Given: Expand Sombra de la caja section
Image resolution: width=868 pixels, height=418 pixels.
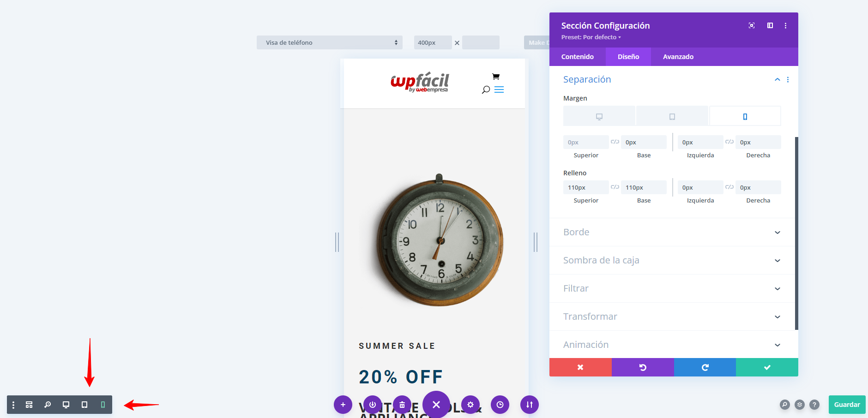Looking at the screenshot, I should coord(672,260).
